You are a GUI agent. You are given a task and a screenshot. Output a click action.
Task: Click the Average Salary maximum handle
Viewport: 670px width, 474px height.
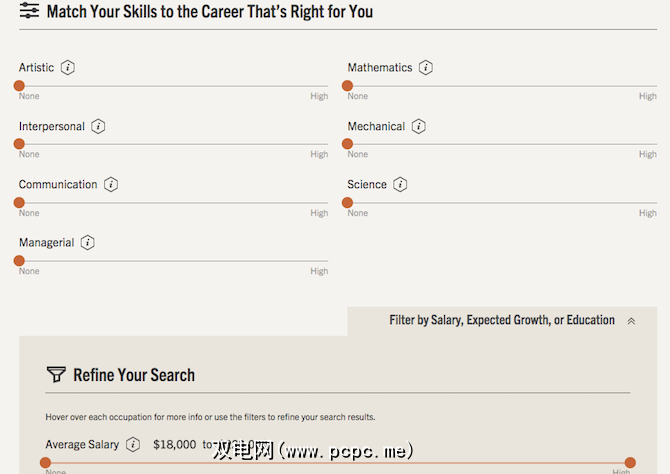pos(630,463)
